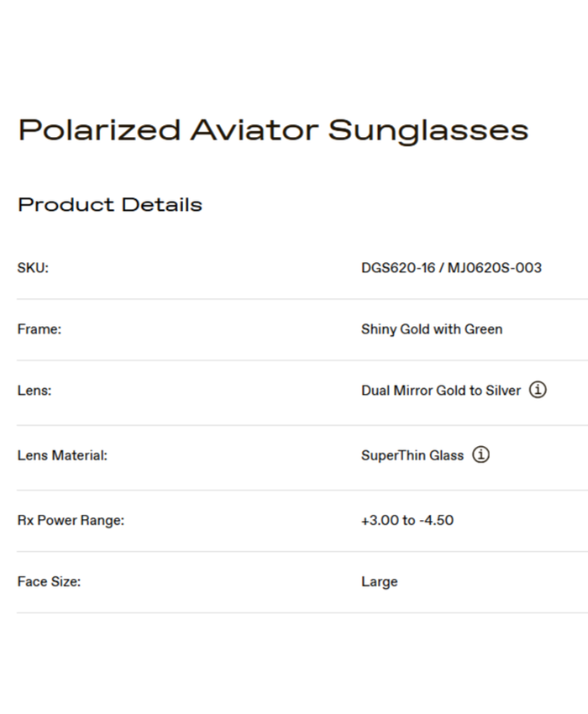Click the Lens Material: row label
This screenshot has height=714, width=588.
point(62,455)
